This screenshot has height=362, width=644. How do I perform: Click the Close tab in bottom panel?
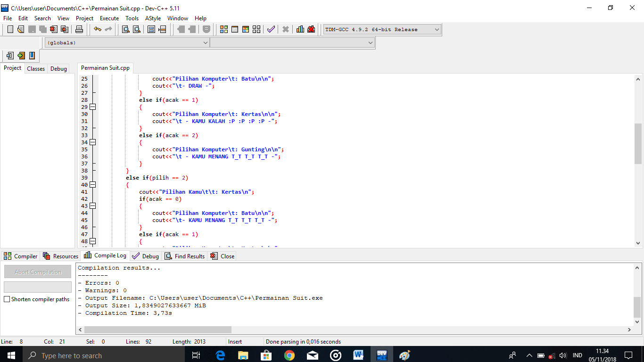223,256
